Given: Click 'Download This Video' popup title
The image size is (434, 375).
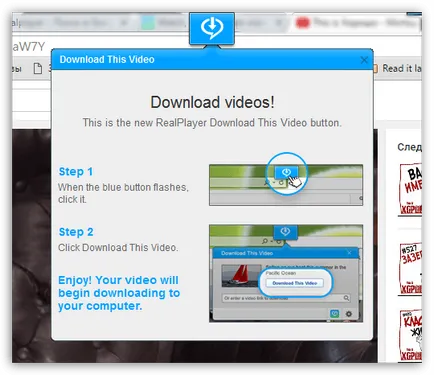Looking at the screenshot, I should pyautogui.click(x=107, y=60).
